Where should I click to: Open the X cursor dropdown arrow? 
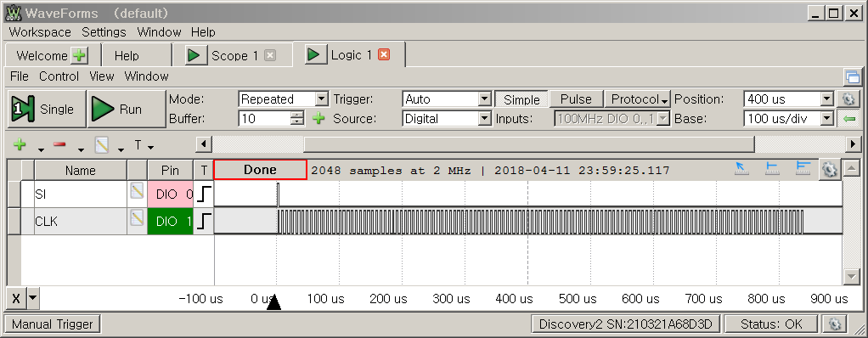click(x=32, y=299)
